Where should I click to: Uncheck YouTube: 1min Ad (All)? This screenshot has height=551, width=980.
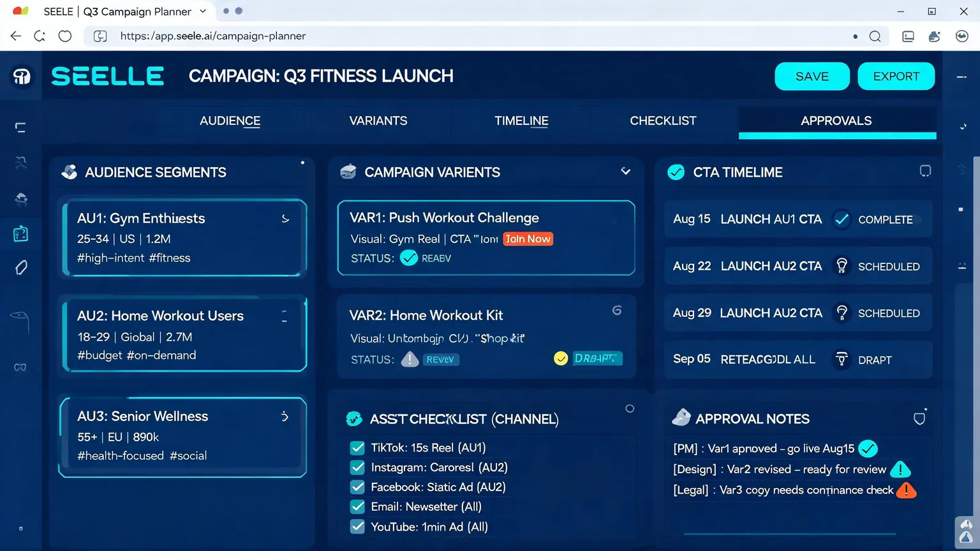[358, 527]
